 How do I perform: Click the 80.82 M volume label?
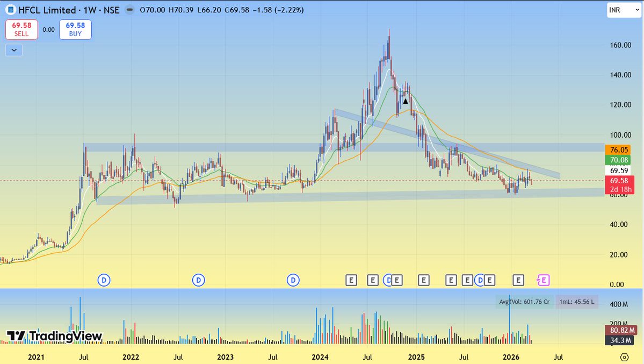pos(622,330)
